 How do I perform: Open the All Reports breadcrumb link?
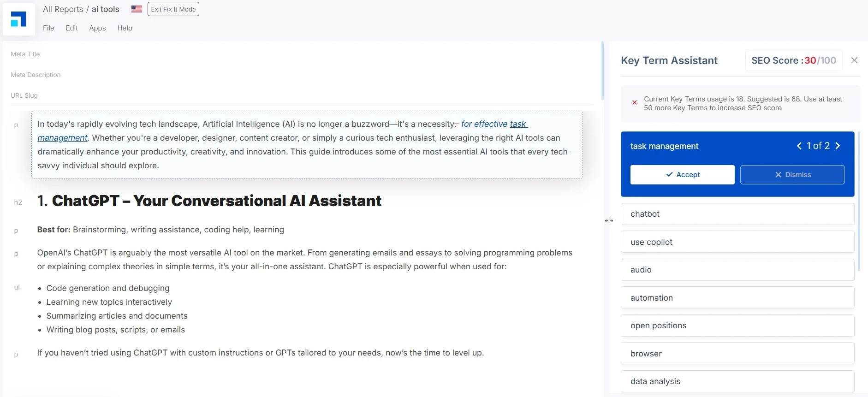(63, 9)
